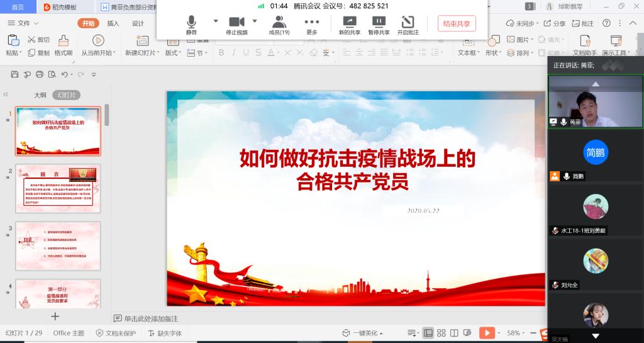Switch to the Outline panel tab

(40, 95)
